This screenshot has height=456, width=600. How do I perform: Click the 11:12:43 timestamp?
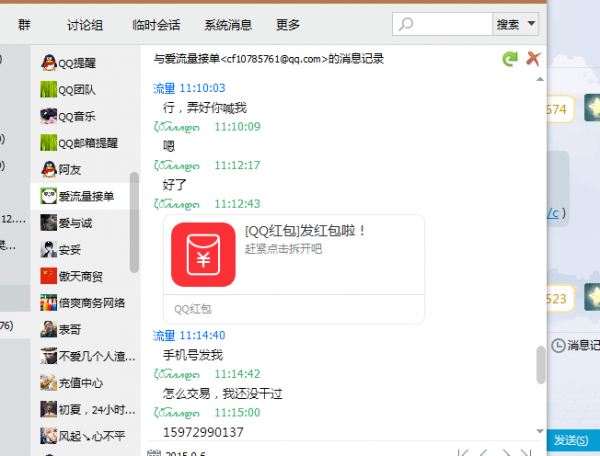coord(237,204)
